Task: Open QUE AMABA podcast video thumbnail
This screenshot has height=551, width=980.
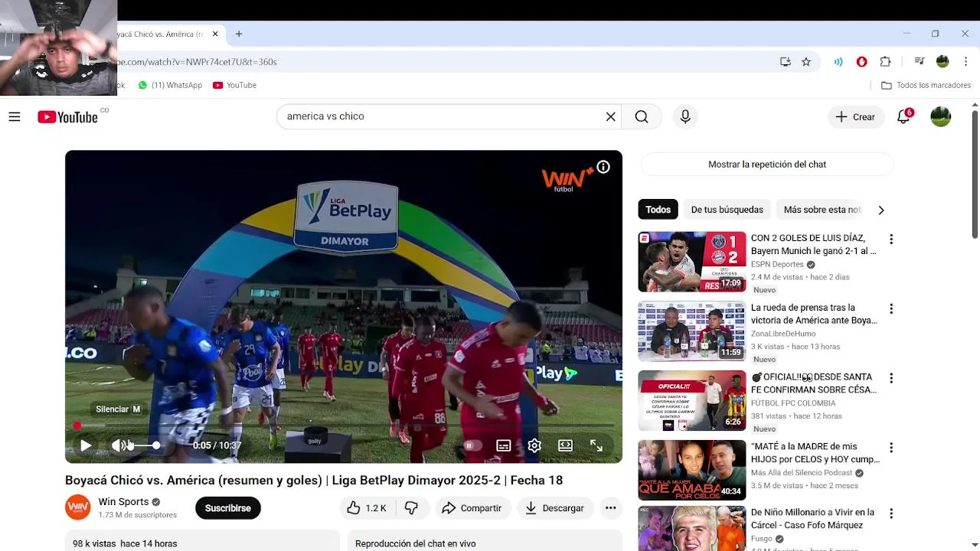Action: coord(692,470)
